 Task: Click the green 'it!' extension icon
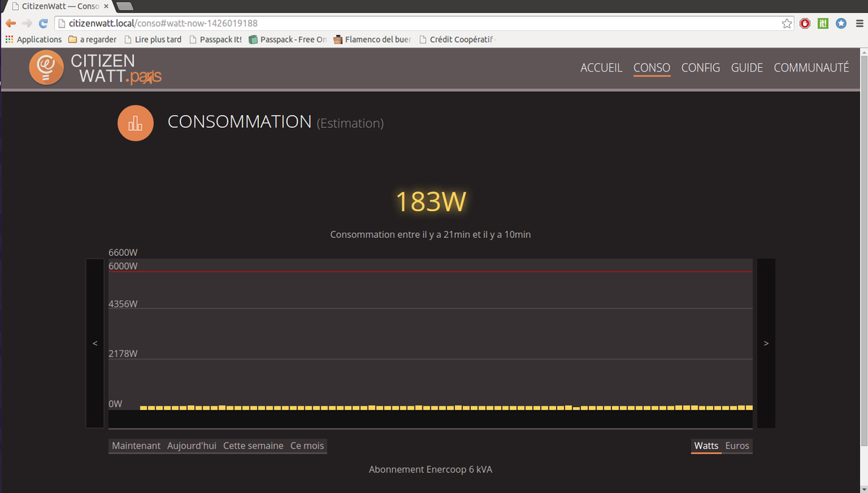tap(823, 23)
